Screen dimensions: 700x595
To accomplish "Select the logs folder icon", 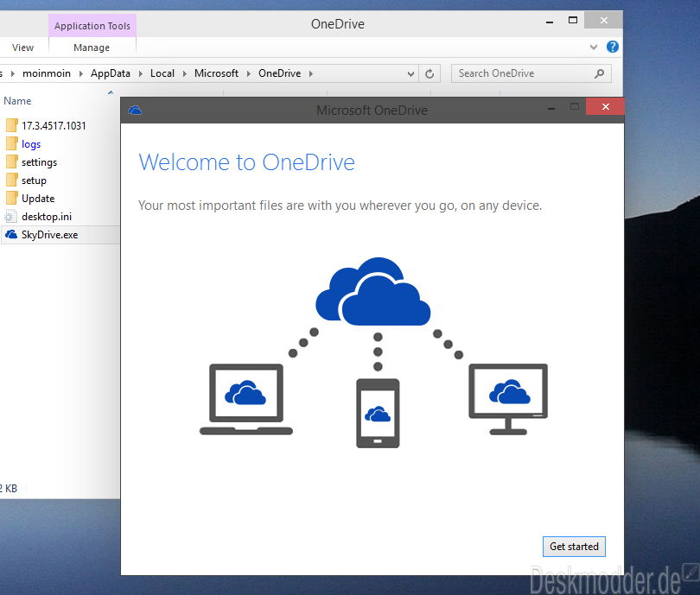I will click(12, 143).
